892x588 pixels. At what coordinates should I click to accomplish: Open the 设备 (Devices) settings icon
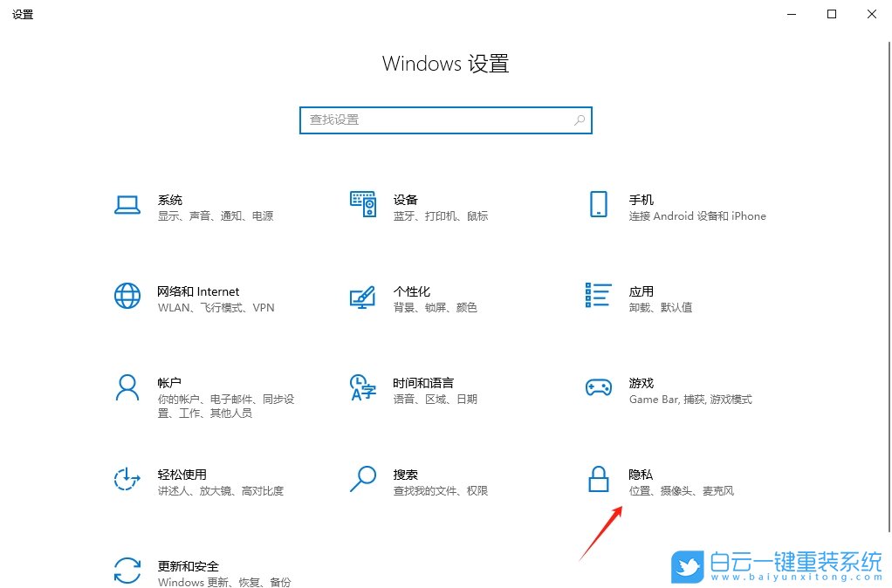[x=363, y=204]
